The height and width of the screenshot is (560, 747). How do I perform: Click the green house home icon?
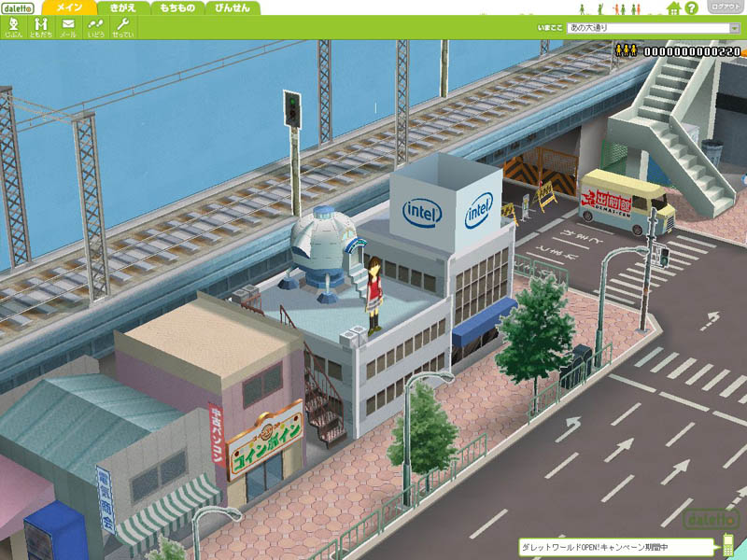point(673,7)
